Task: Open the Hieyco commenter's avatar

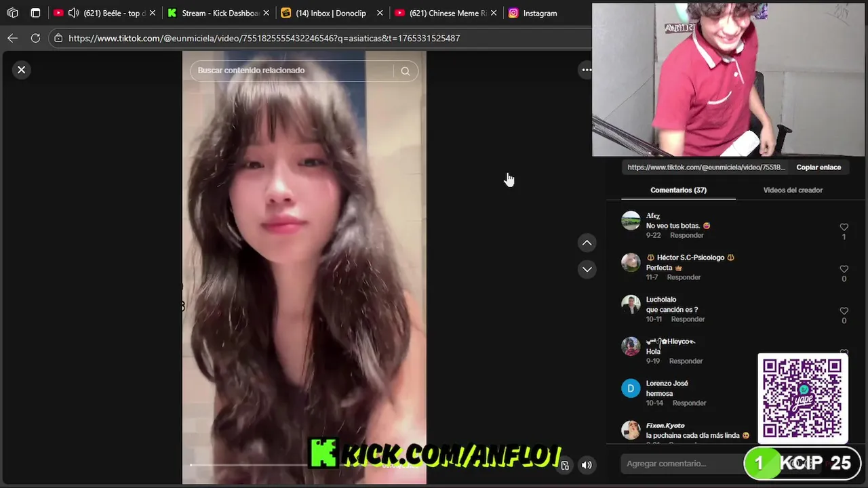Action: point(631,346)
